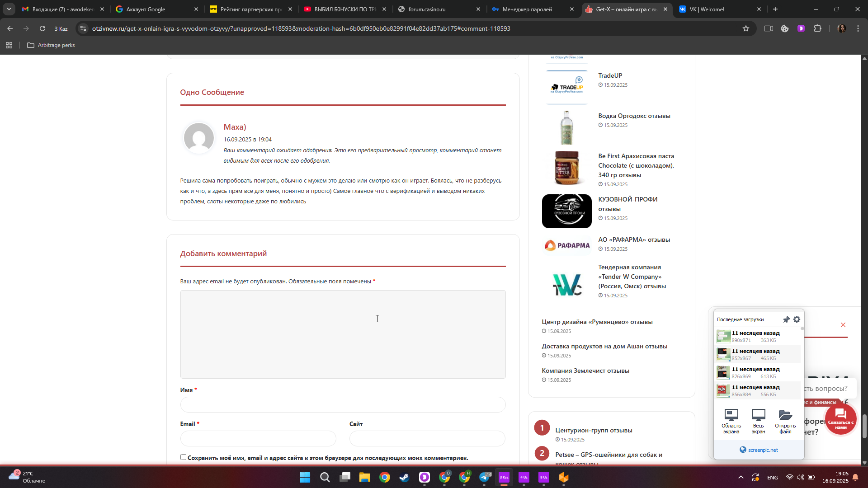
Task: Open Windows taskbar search
Action: (325, 477)
